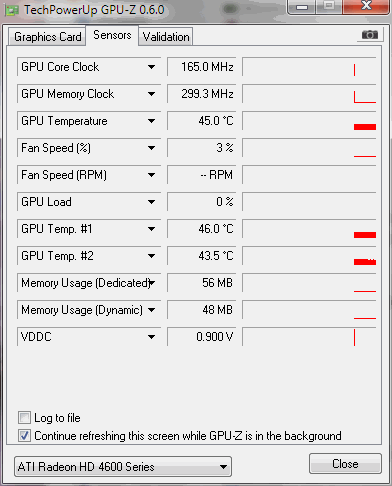Expand the Fan Speed (%) dropdown
This screenshot has height=486, width=392.
tap(151, 148)
